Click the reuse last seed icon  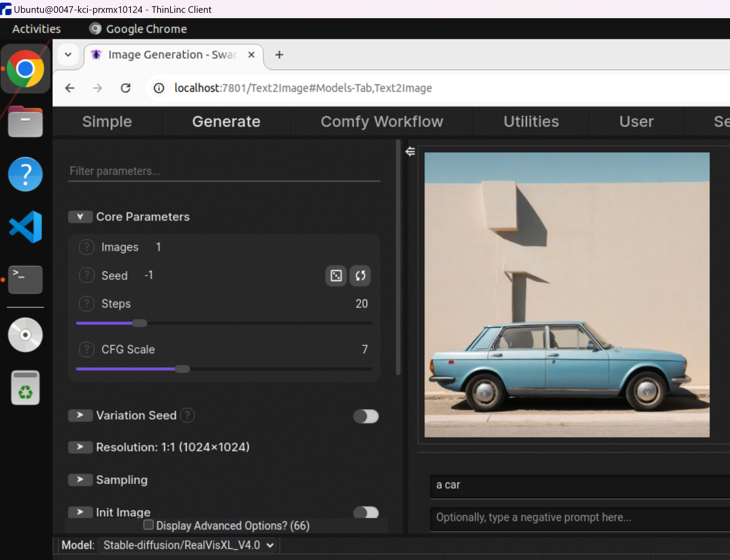point(360,276)
